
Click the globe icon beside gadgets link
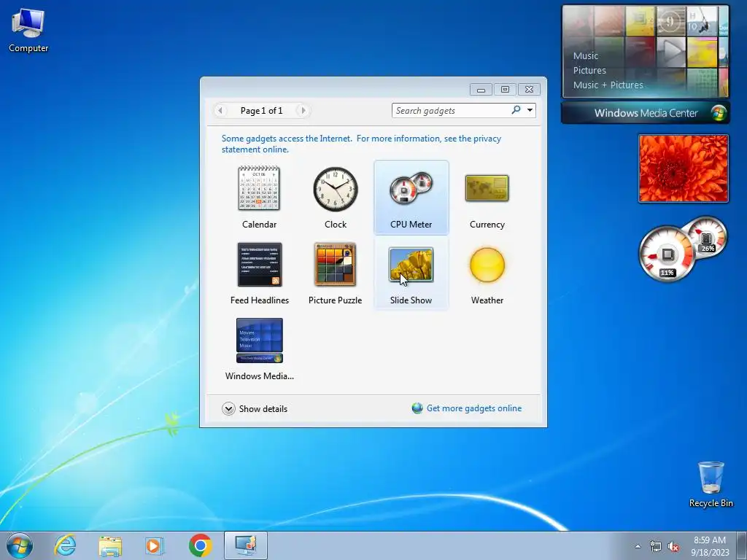(417, 408)
